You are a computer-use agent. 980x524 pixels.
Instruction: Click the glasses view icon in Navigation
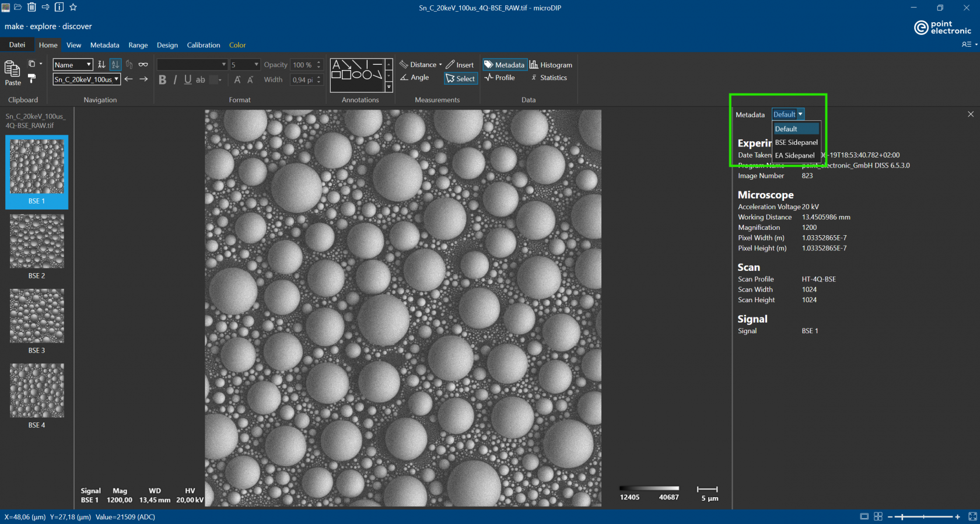coord(143,64)
